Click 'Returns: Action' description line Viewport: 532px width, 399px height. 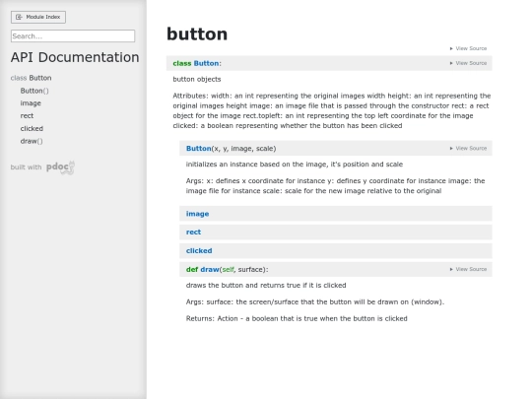coord(297,318)
